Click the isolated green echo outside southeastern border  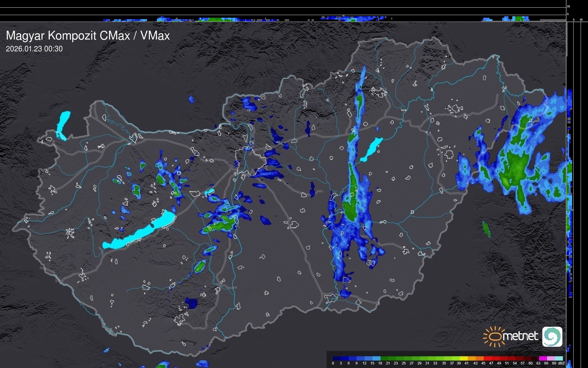pos(486,229)
